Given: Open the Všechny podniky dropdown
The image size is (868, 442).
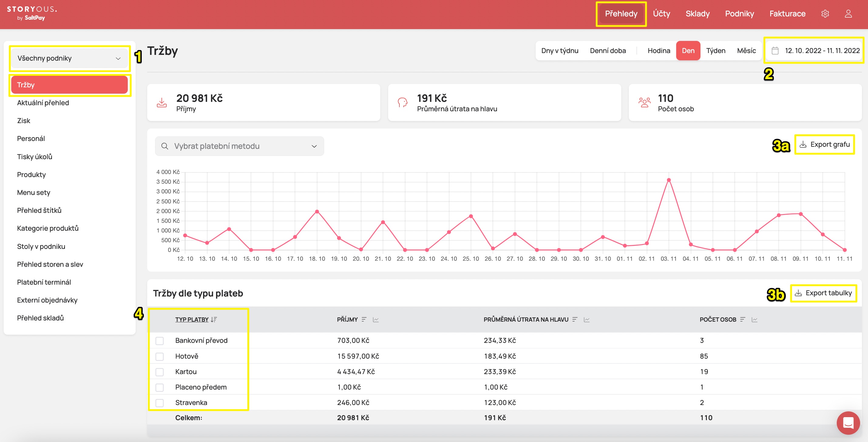Looking at the screenshot, I should tap(70, 58).
